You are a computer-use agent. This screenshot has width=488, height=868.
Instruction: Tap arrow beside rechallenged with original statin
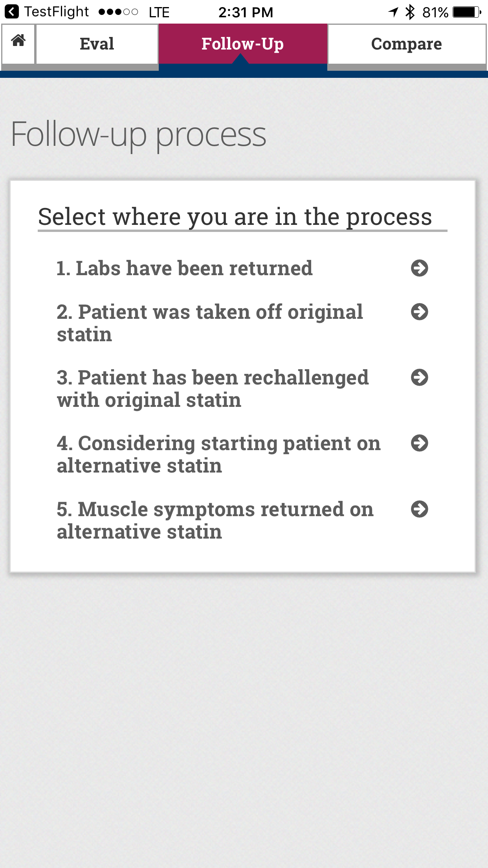click(x=419, y=378)
